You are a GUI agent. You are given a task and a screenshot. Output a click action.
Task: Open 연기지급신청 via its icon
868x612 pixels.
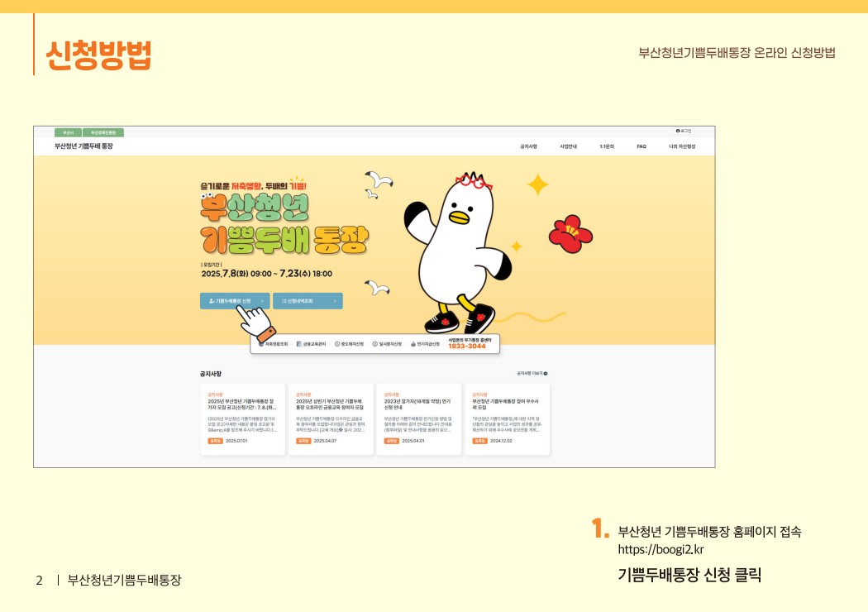point(413,344)
